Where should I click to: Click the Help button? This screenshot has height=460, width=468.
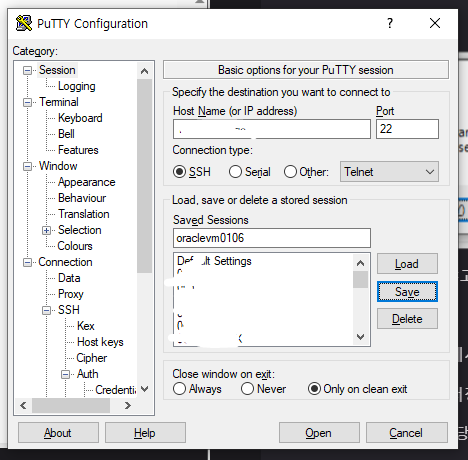pos(145,433)
